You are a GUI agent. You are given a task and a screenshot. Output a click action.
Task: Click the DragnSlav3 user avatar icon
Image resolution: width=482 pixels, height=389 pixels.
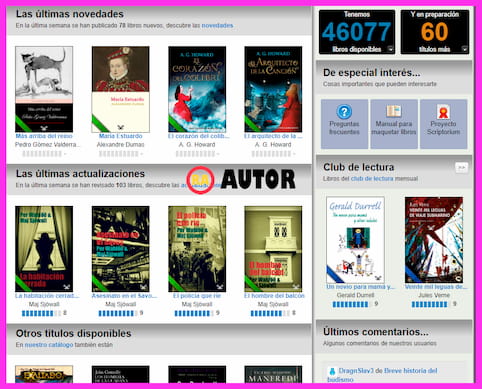(x=332, y=371)
